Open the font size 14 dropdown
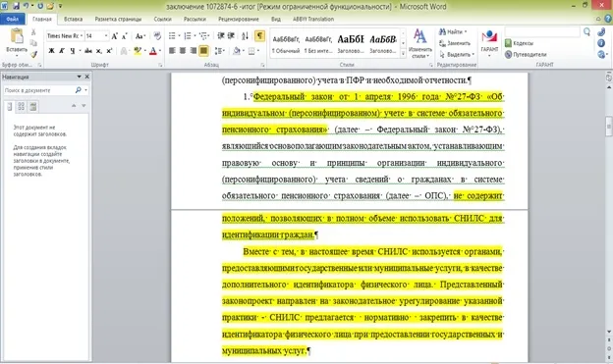 coord(96,36)
